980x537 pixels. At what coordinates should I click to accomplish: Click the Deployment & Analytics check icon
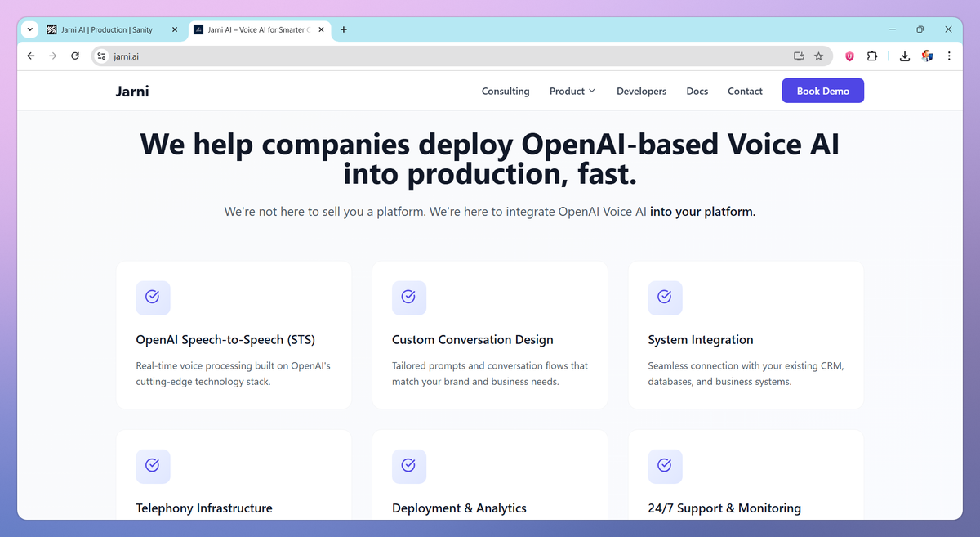409,466
